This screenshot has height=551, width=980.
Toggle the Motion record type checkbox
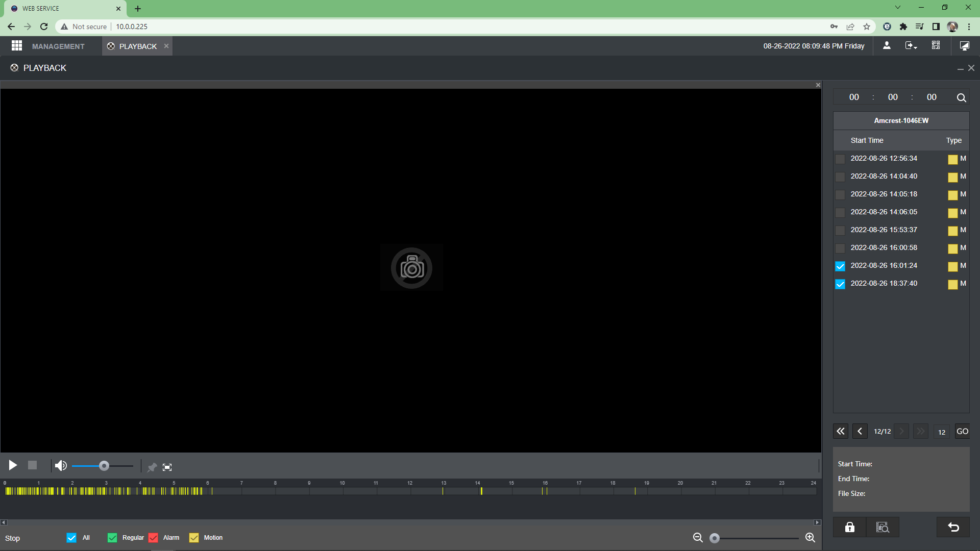coord(194,538)
